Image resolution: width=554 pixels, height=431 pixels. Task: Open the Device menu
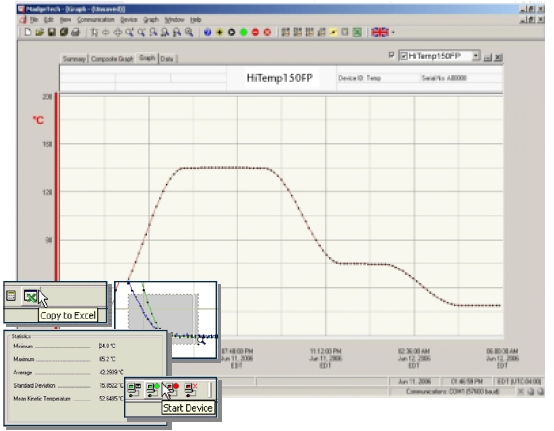click(129, 20)
